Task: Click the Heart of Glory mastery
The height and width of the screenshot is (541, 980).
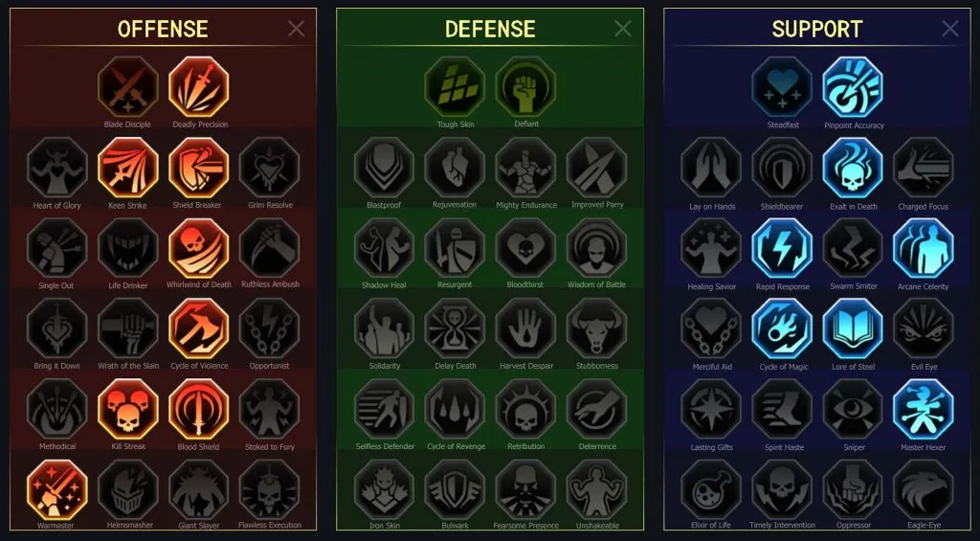Action: pyautogui.click(x=56, y=168)
